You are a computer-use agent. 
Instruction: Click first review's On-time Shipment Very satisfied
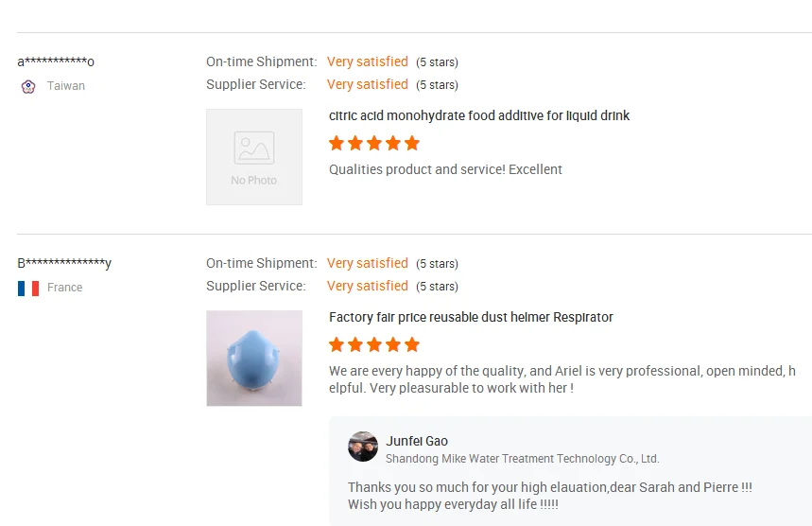point(368,61)
